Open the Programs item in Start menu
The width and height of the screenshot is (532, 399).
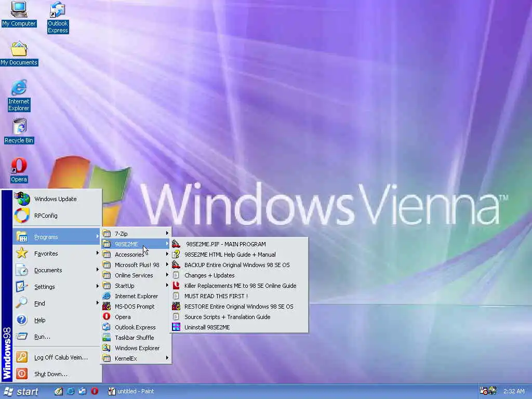pos(57,237)
